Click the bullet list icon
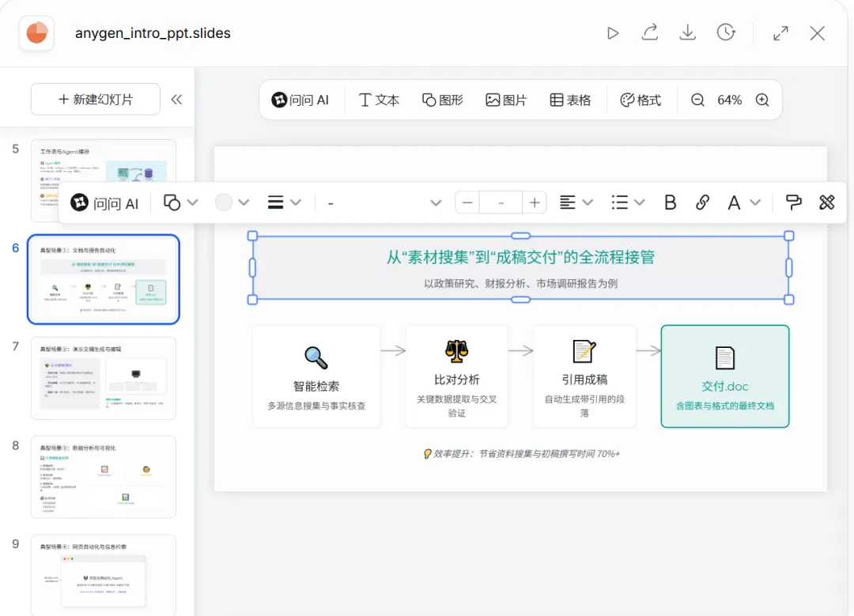Image resolution: width=854 pixels, height=616 pixels. (x=619, y=202)
